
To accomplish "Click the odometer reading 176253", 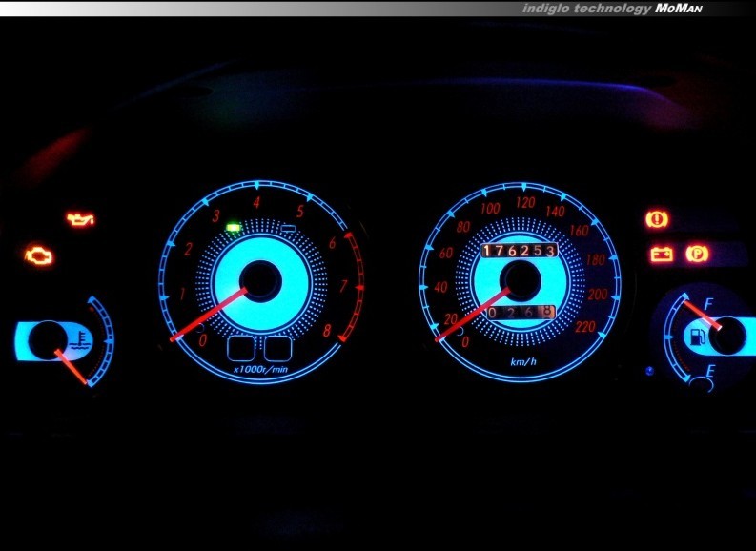I will coord(519,251).
